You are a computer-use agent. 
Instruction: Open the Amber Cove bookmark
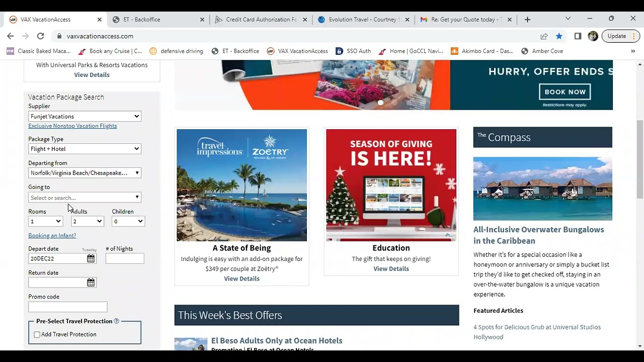click(x=542, y=51)
